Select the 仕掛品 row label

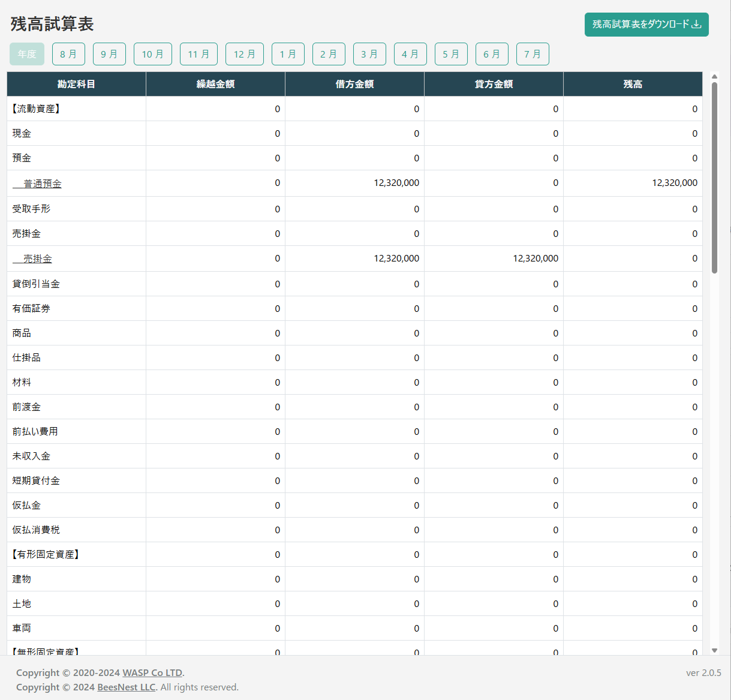[26, 357]
